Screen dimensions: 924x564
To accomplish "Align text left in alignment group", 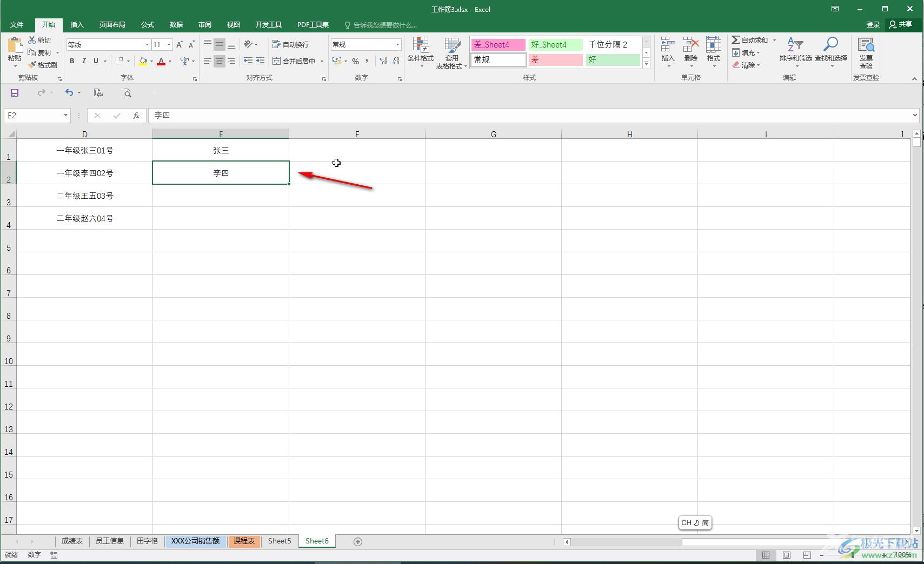I will point(208,61).
